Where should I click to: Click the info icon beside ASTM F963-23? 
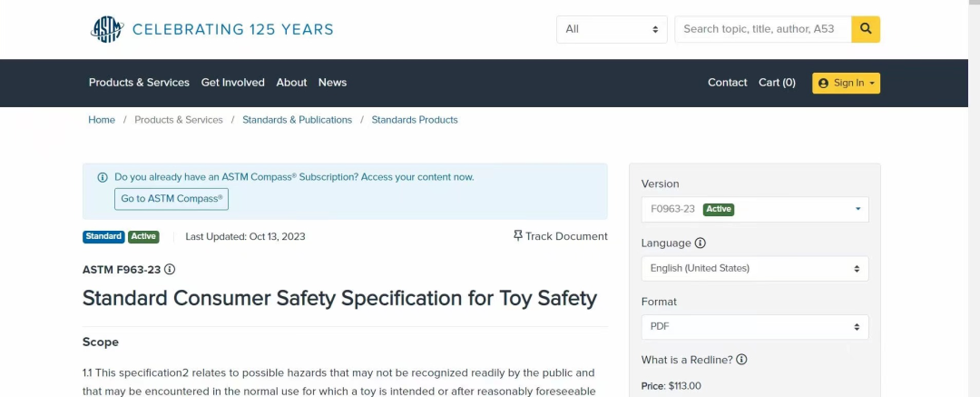coord(170,270)
